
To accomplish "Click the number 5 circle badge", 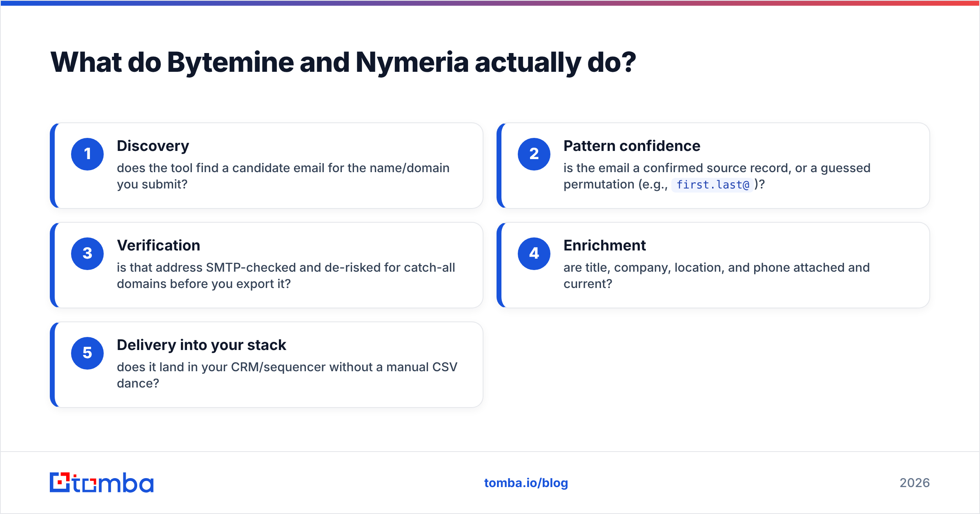I will 87,353.
